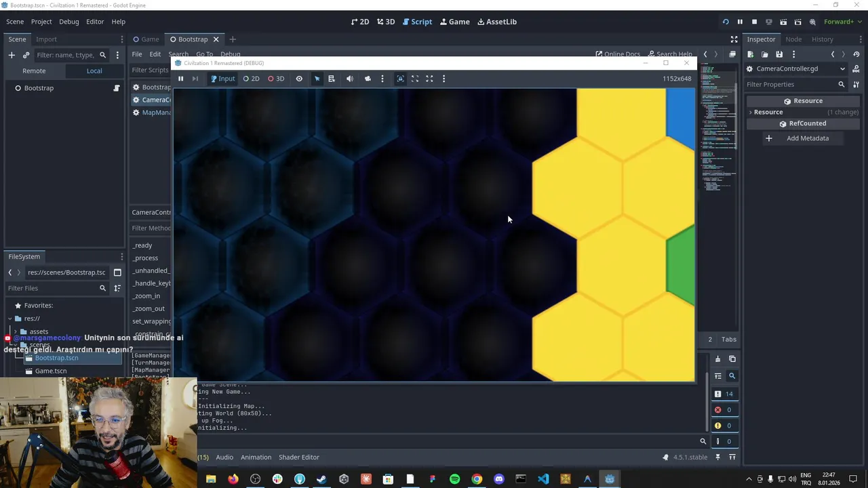Copy output selection icon

[732, 359]
